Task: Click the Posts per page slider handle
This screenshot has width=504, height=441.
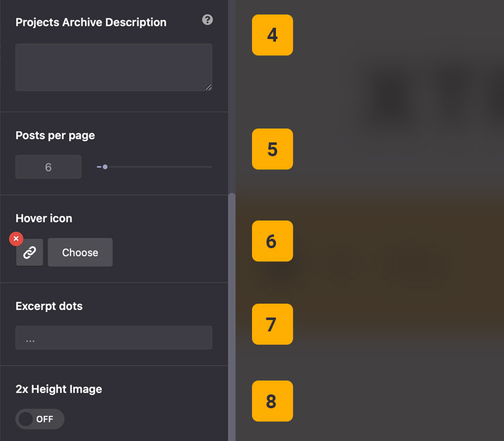Action: [105, 167]
